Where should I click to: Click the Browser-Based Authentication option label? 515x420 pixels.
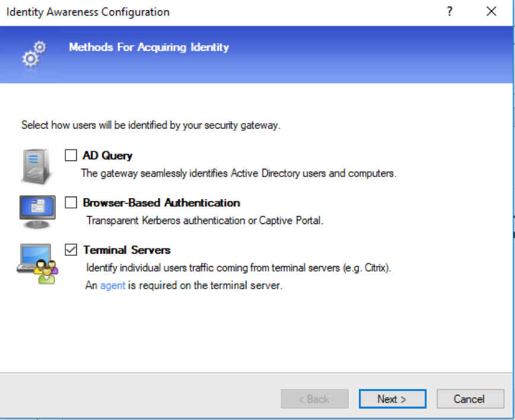point(161,203)
